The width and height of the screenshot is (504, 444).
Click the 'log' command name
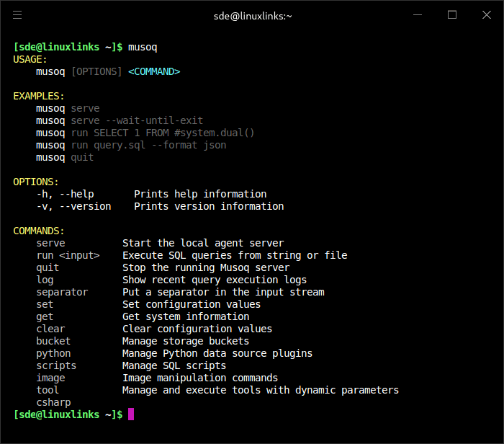[45, 280]
